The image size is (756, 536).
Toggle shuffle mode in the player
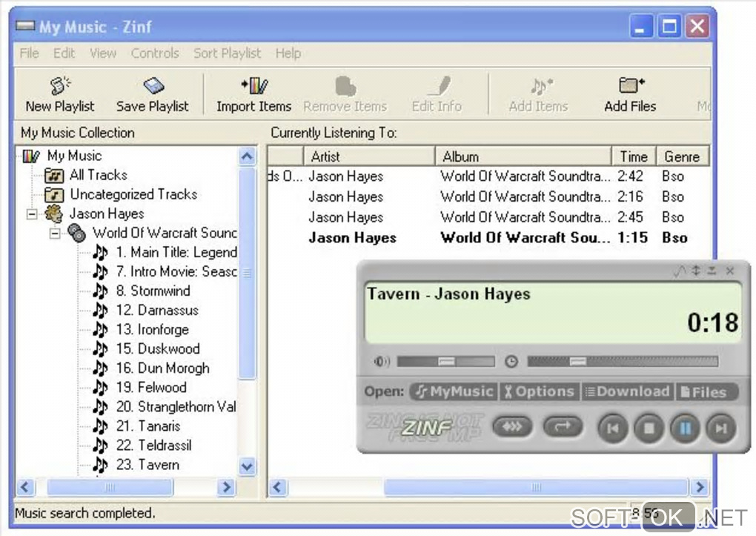[x=512, y=426]
